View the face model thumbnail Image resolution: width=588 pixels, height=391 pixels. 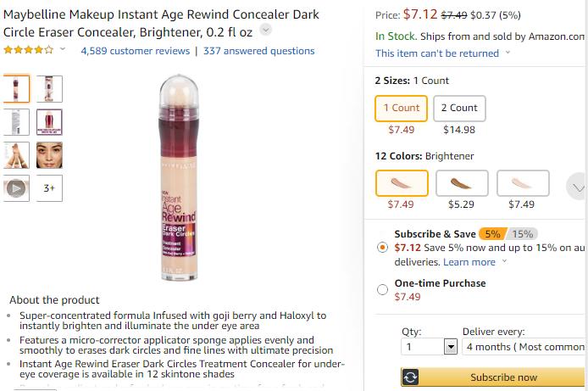point(49,155)
